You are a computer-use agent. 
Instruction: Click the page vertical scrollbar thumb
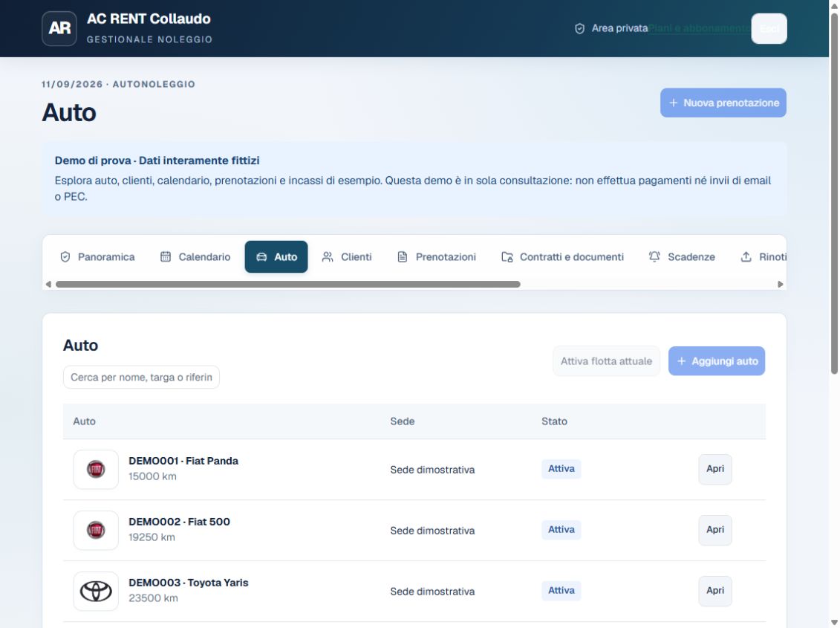[x=834, y=193]
